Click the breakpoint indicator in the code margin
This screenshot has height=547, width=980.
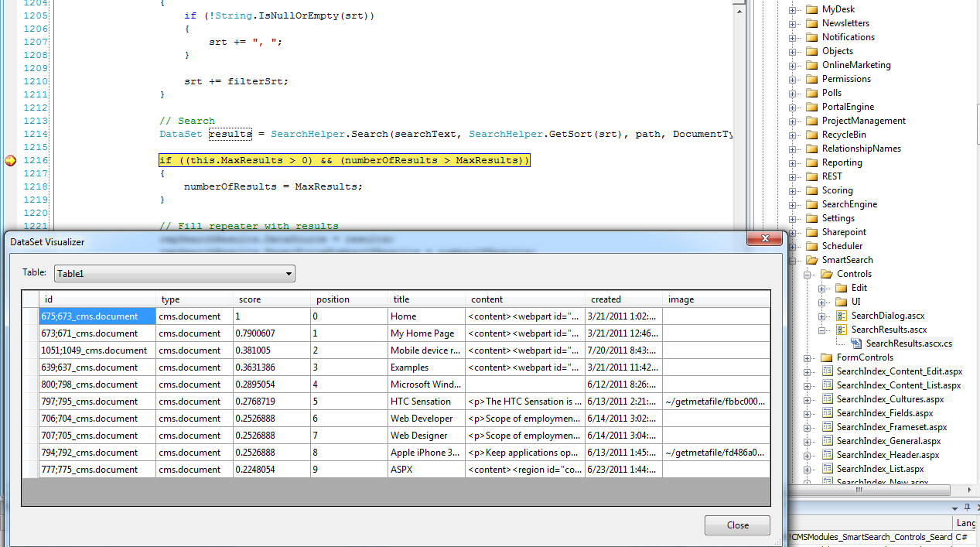click(10, 160)
